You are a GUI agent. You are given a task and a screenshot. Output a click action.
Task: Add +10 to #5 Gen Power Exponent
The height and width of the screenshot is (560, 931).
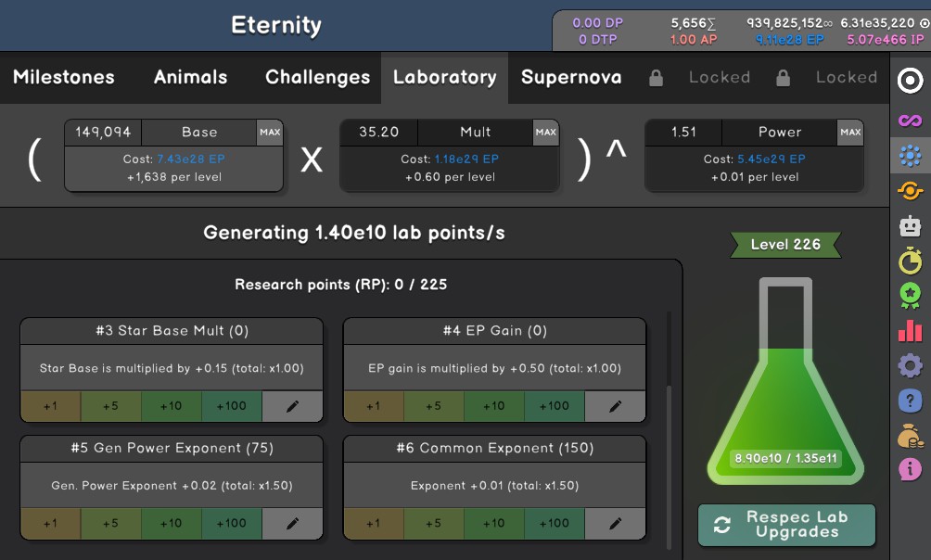[x=172, y=523]
